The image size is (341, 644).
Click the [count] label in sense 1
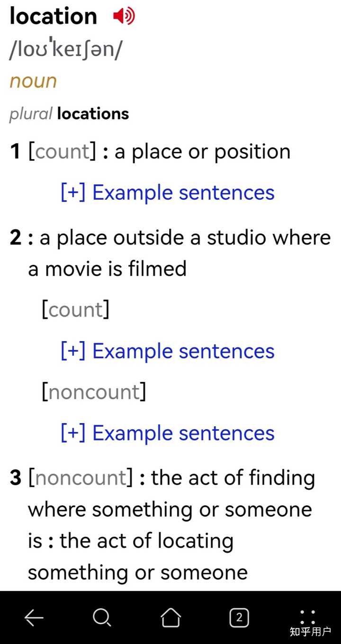tap(62, 152)
